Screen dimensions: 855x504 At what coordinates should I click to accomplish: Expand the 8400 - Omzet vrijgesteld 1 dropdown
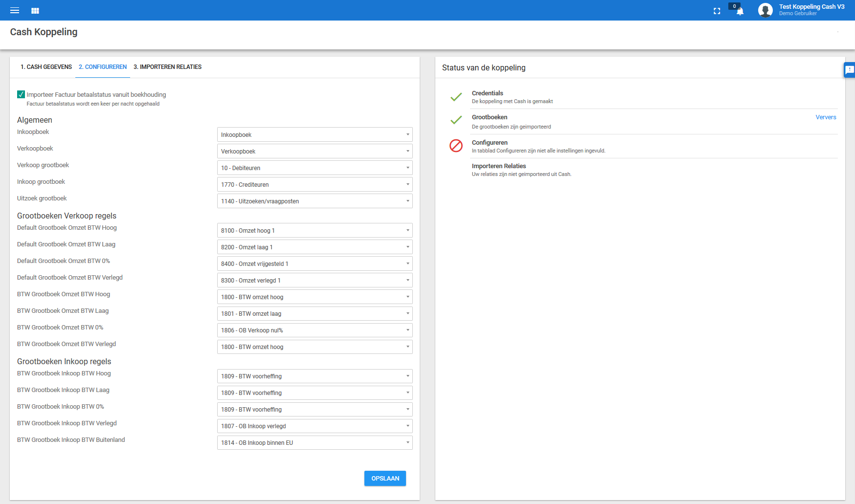coord(315,263)
